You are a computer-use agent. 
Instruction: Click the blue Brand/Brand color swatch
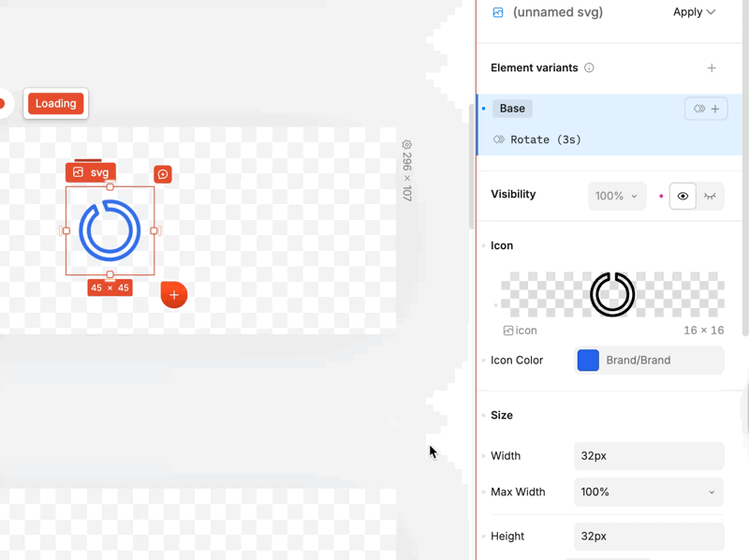tap(588, 360)
